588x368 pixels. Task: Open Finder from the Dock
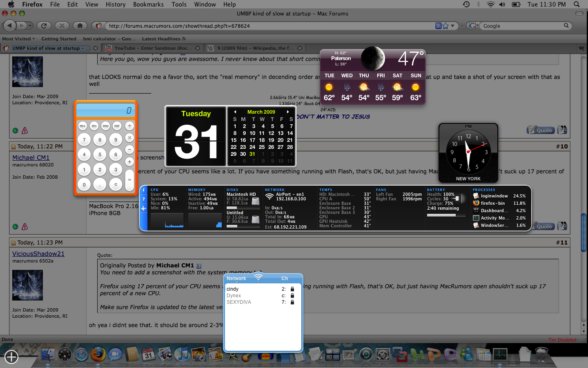[48, 354]
